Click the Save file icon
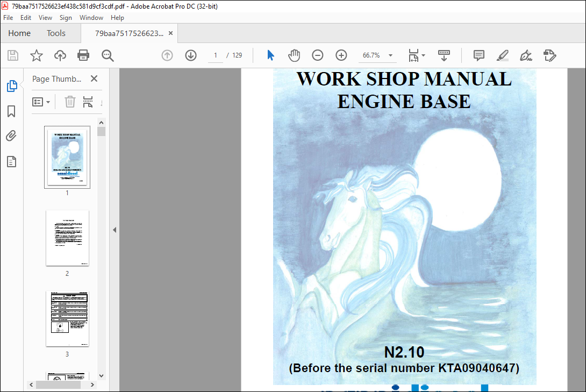The image size is (586, 392). point(13,55)
